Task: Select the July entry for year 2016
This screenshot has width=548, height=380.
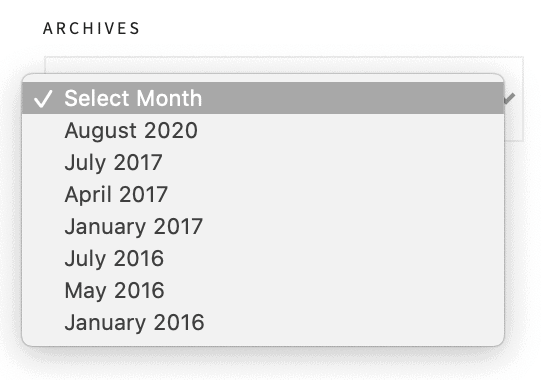Action: coord(263,258)
